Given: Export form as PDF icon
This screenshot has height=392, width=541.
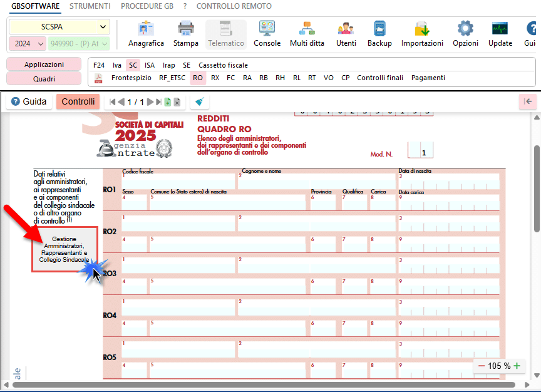Looking at the screenshot, I should 98,78.
